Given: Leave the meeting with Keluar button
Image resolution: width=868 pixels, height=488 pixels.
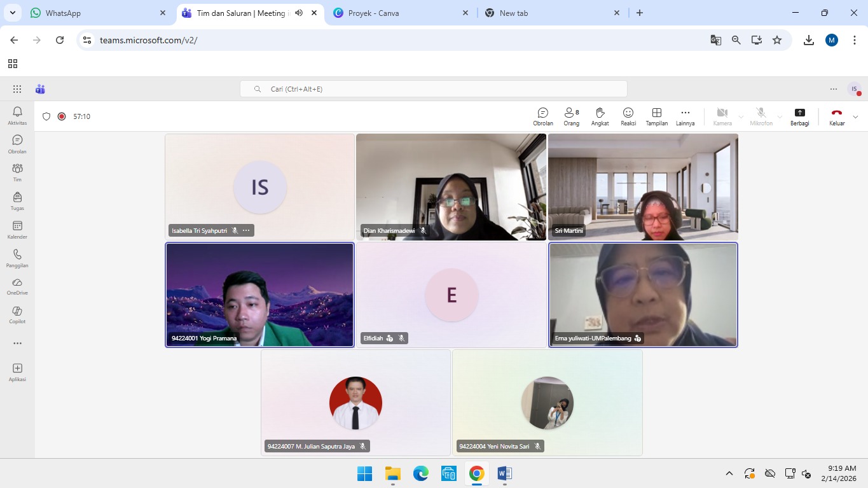Looking at the screenshot, I should coord(837,116).
